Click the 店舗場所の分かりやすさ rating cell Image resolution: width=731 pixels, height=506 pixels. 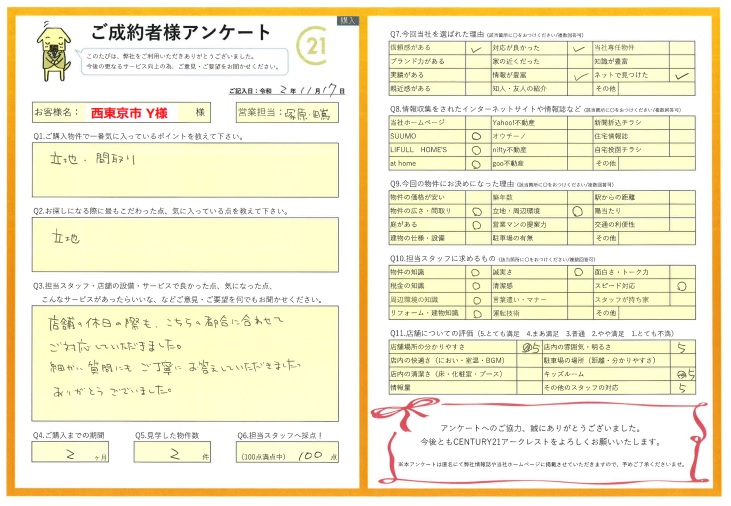coord(532,346)
